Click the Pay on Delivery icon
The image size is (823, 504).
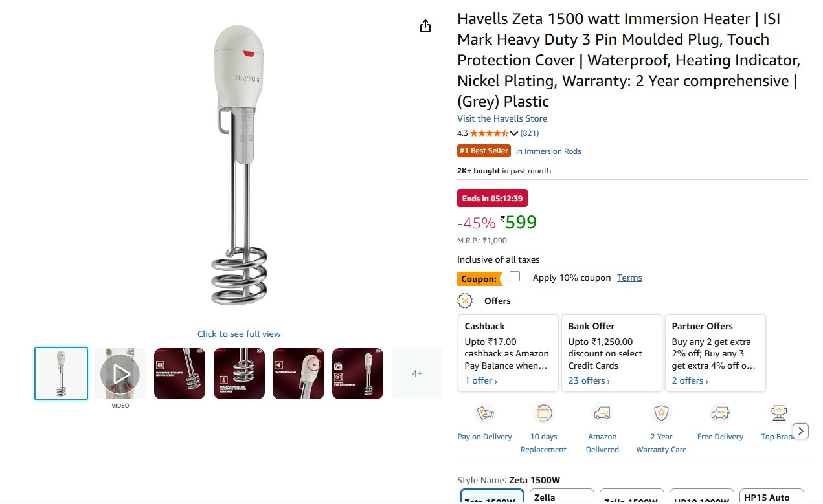point(484,413)
